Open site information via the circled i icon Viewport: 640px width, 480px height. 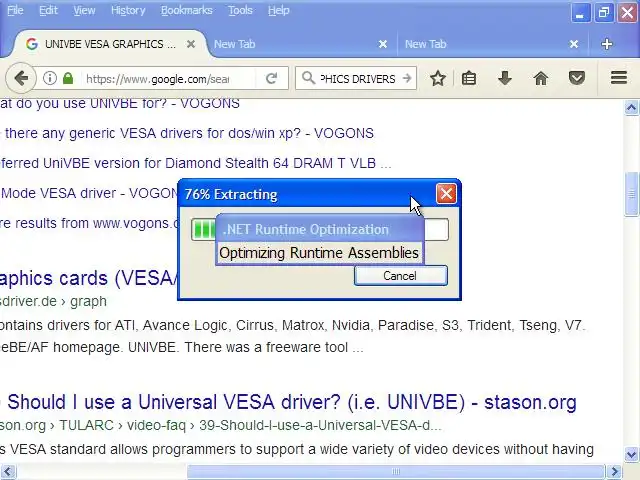point(50,78)
